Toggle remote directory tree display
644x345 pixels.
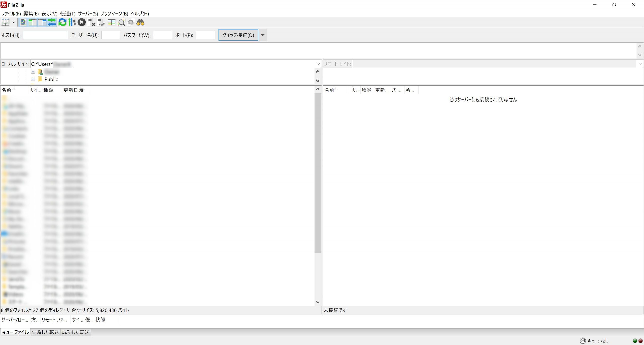click(42, 23)
